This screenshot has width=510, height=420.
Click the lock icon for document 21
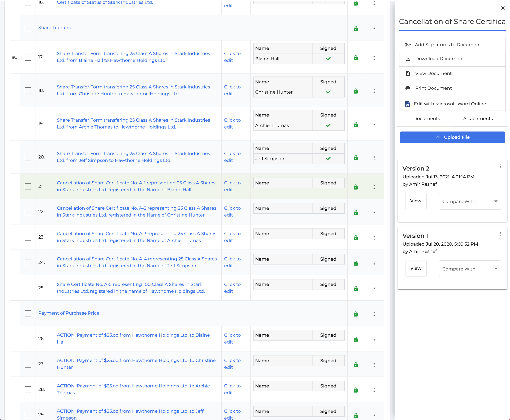pyautogui.click(x=356, y=187)
